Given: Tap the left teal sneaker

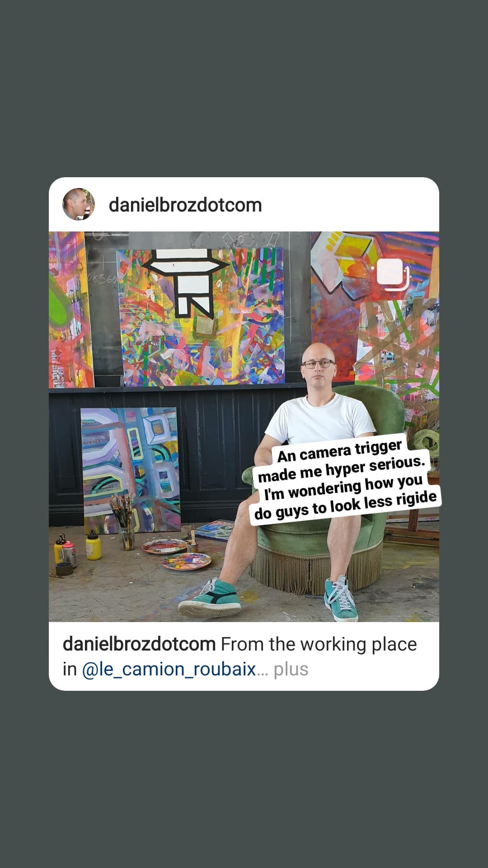Looking at the screenshot, I should click(x=209, y=599).
